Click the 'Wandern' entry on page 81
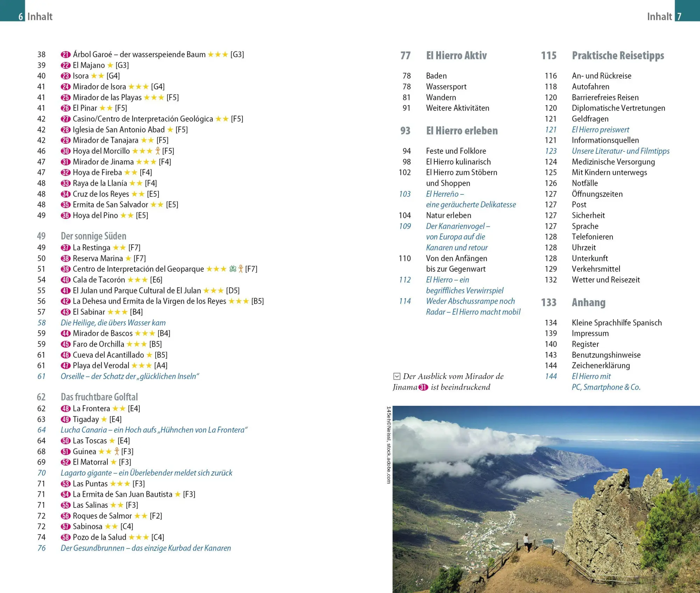 [x=441, y=98]
